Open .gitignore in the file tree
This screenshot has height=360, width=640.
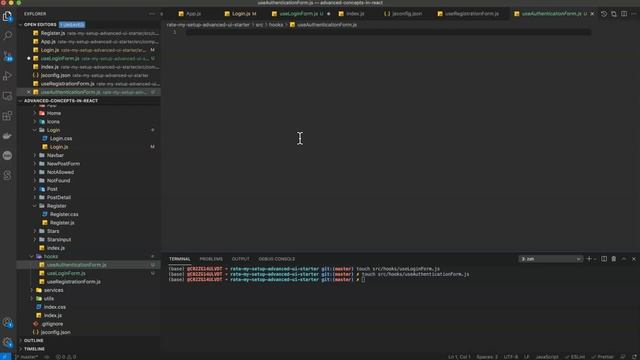click(x=52, y=324)
